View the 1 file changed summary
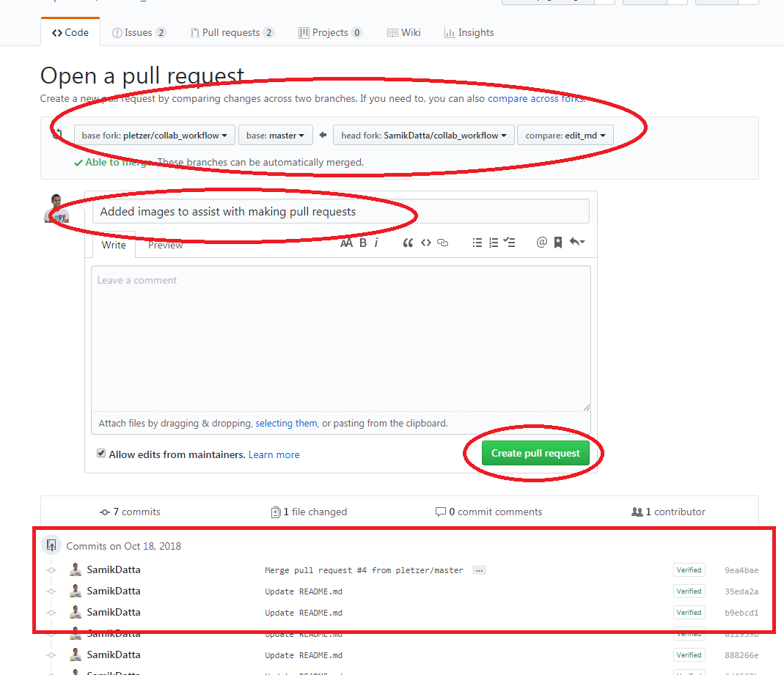Screen dimensions: 784x675 (309, 512)
